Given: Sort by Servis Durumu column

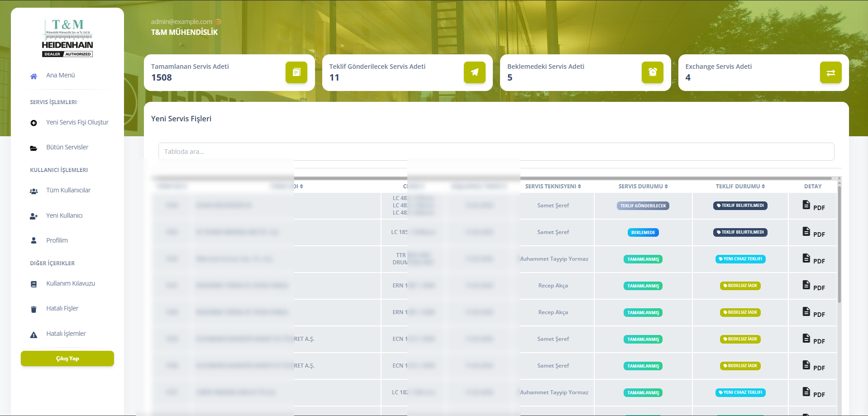Looking at the screenshot, I should pos(643,186).
